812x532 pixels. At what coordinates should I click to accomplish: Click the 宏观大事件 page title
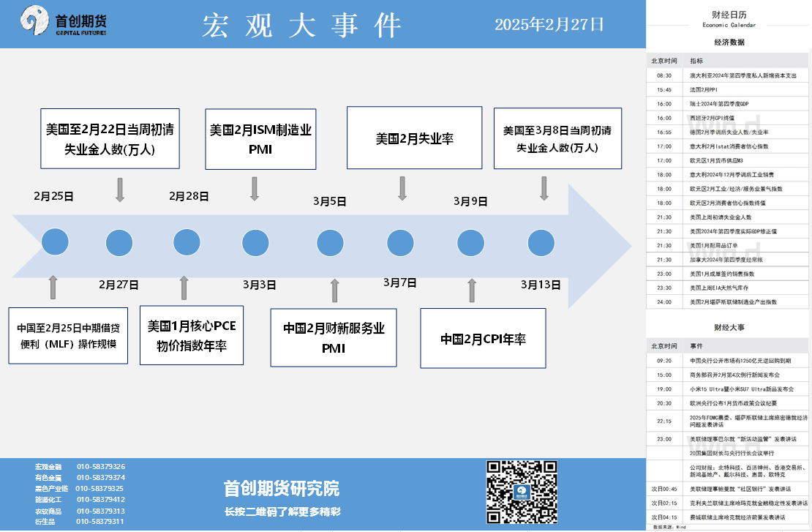pyautogui.click(x=302, y=25)
